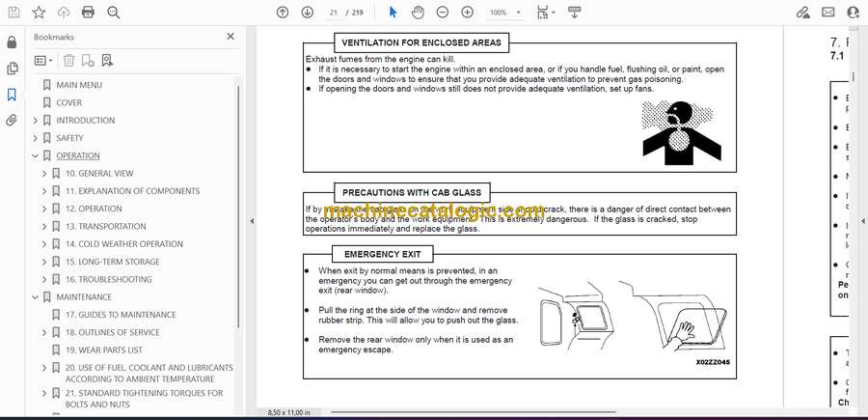The width and height of the screenshot is (868, 420).
Task: Send file by email envelope icon
Action: pyautogui.click(x=828, y=13)
